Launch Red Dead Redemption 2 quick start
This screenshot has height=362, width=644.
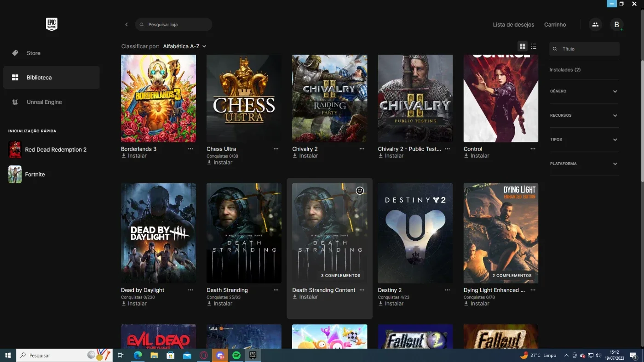(51, 150)
